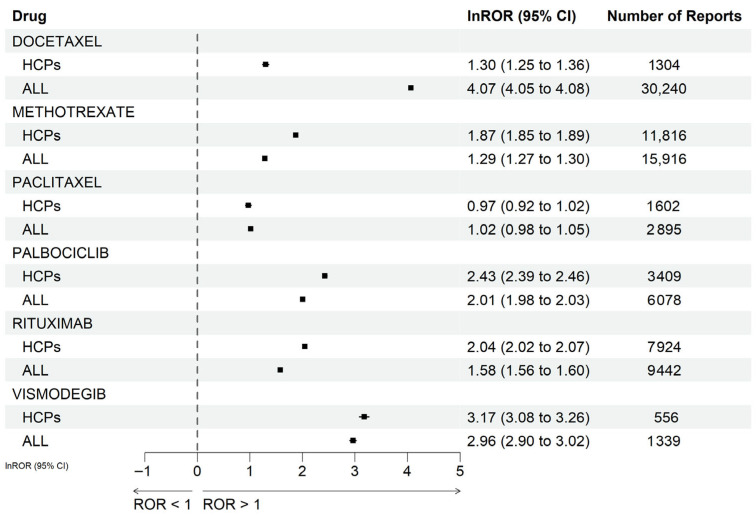Click the Number of Reports column header
Image resolution: width=756 pixels, height=515 pixels.
[x=674, y=16]
